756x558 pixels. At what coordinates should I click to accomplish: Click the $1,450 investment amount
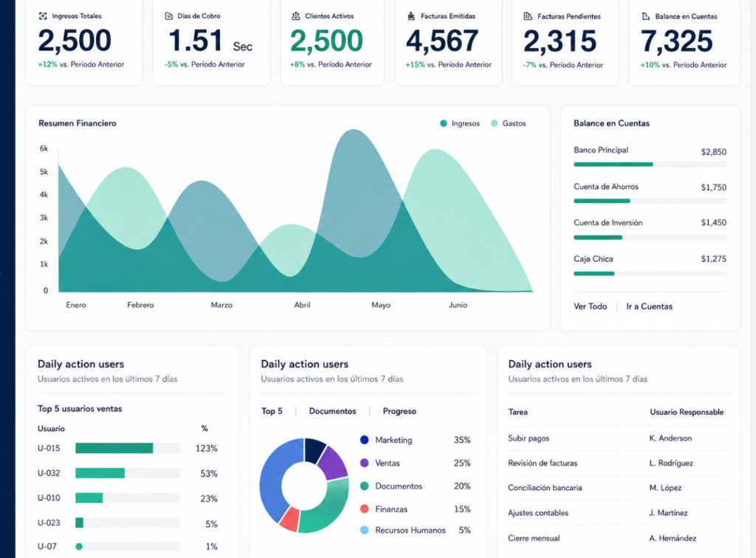tap(714, 223)
